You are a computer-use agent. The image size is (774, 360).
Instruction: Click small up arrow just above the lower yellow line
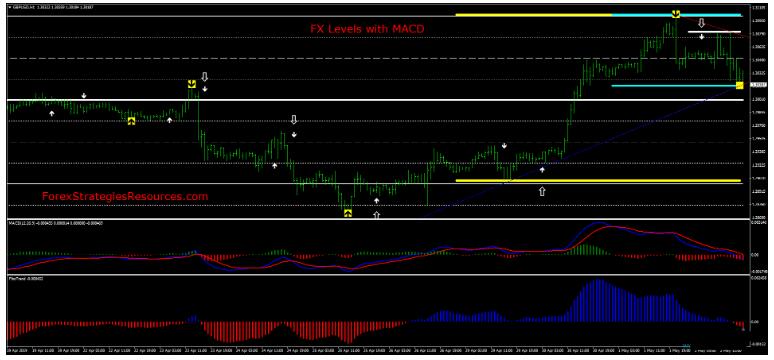[542, 170]
